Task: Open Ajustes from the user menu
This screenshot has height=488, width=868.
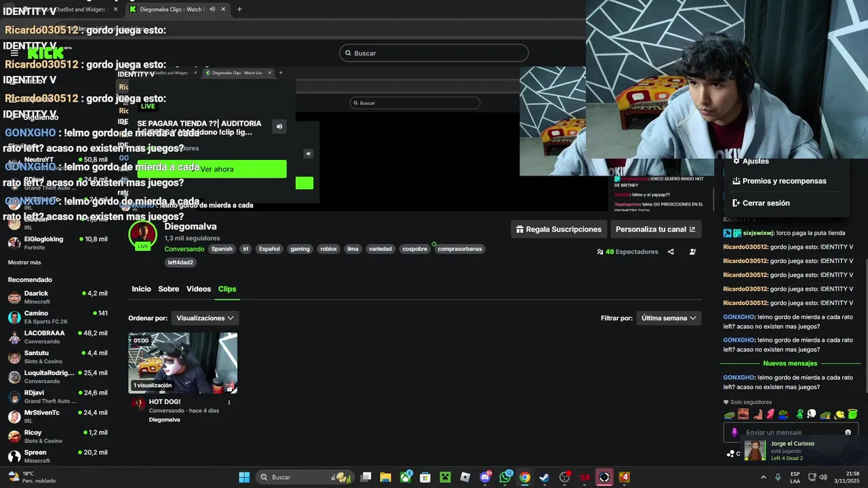Action: pos(751,161)
